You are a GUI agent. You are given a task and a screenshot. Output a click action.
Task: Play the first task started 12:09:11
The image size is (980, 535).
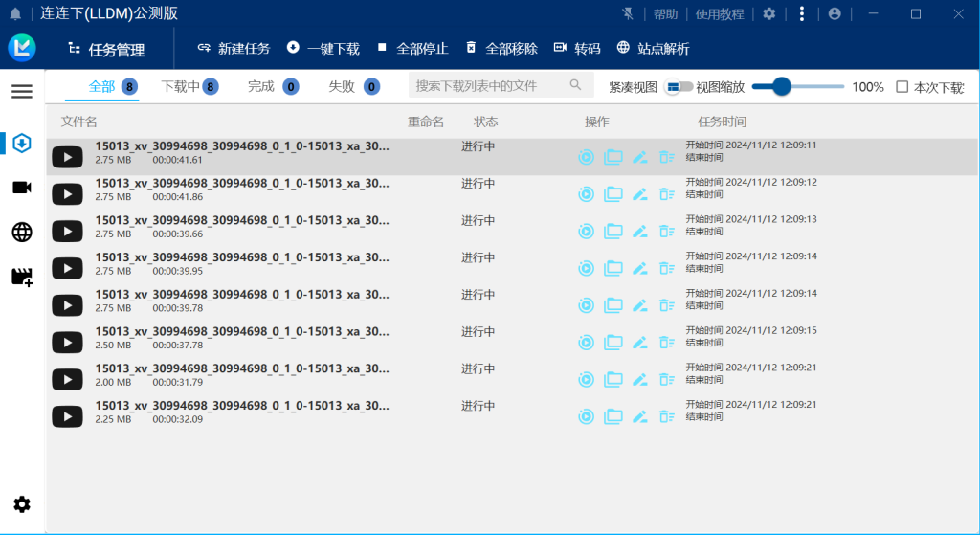tap(68, 157)
